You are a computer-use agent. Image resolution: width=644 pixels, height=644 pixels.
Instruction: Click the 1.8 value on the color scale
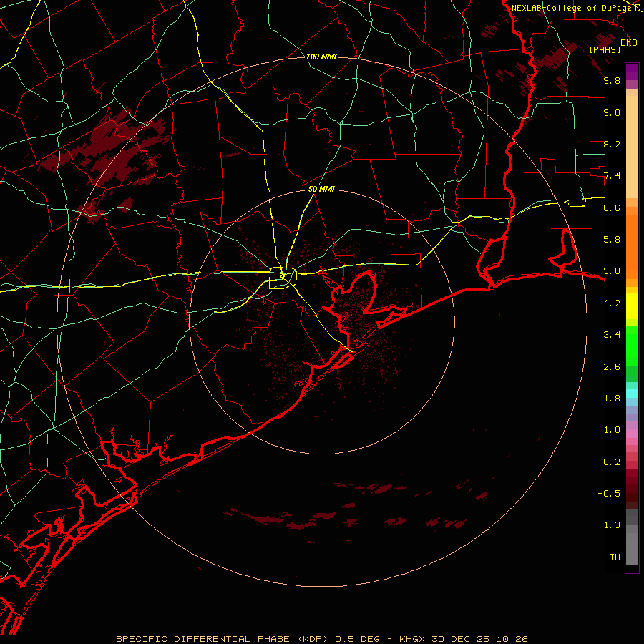point(612,399)
